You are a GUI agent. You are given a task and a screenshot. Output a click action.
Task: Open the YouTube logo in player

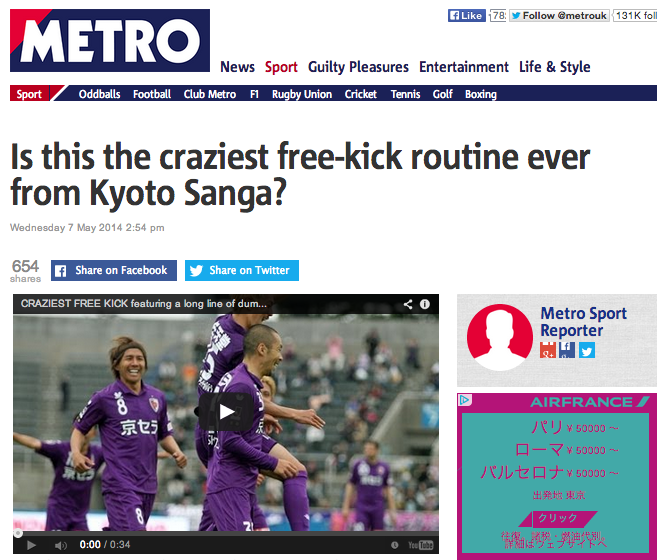pyautogui.click(x=421, y=545)
